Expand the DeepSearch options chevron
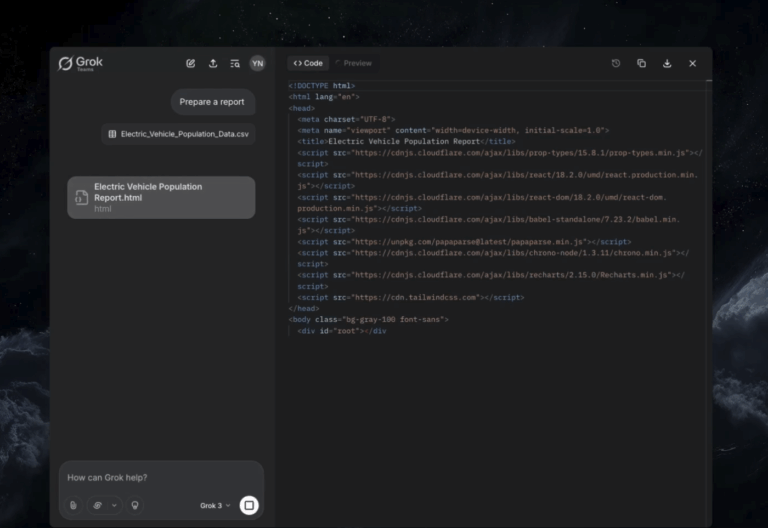 point(114,505)
